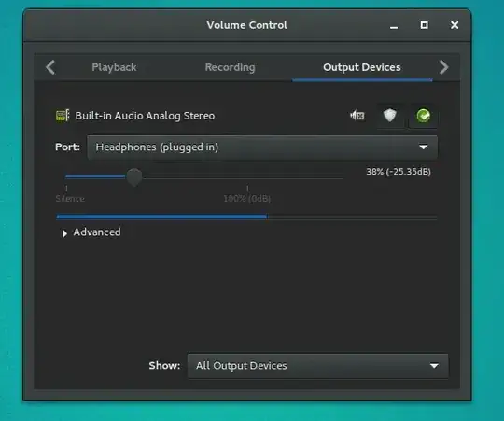
Task: Maximize the Volume Control window
Action: [425, 25]
